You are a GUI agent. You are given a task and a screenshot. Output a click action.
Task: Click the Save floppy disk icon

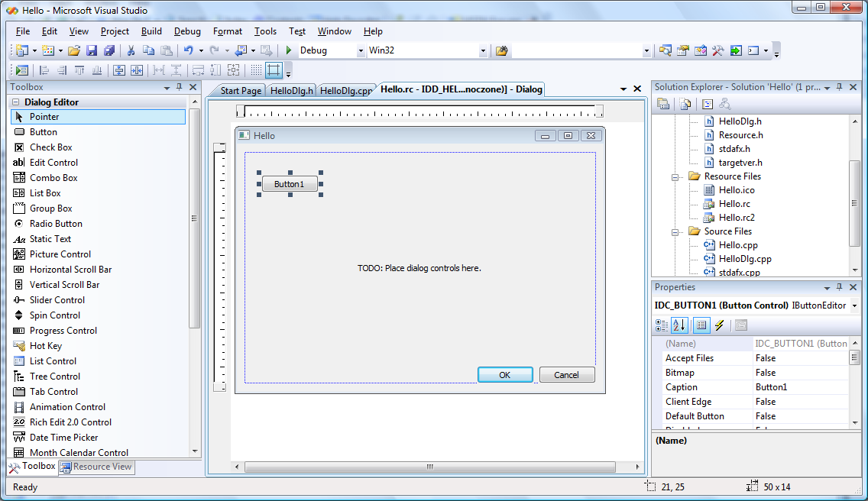92,51
